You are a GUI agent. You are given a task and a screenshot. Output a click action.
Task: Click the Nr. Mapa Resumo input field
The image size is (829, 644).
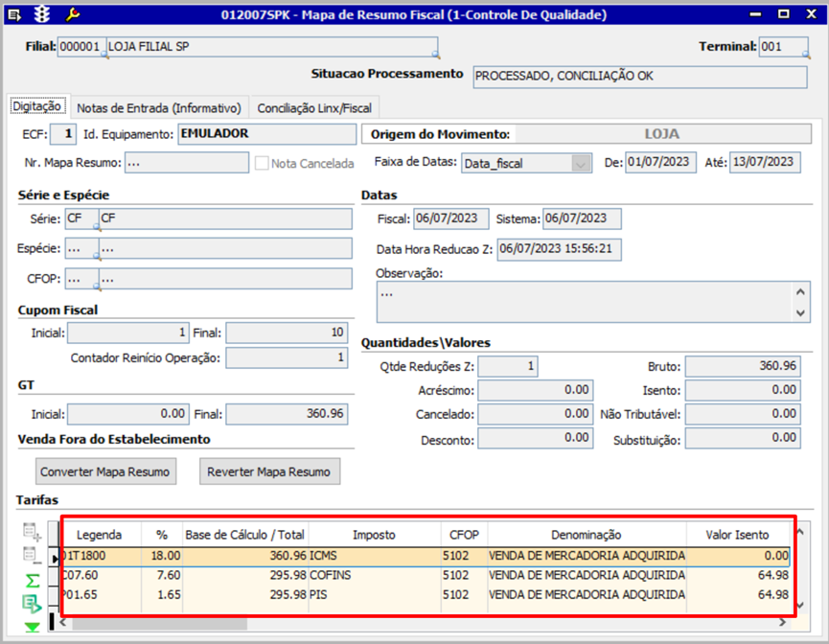click(x=186, y=163)
